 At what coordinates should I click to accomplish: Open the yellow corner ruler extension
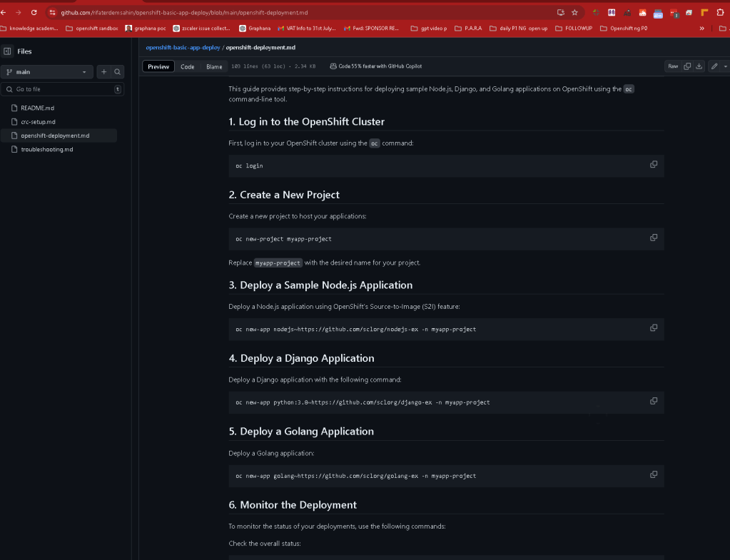[704, 13]
